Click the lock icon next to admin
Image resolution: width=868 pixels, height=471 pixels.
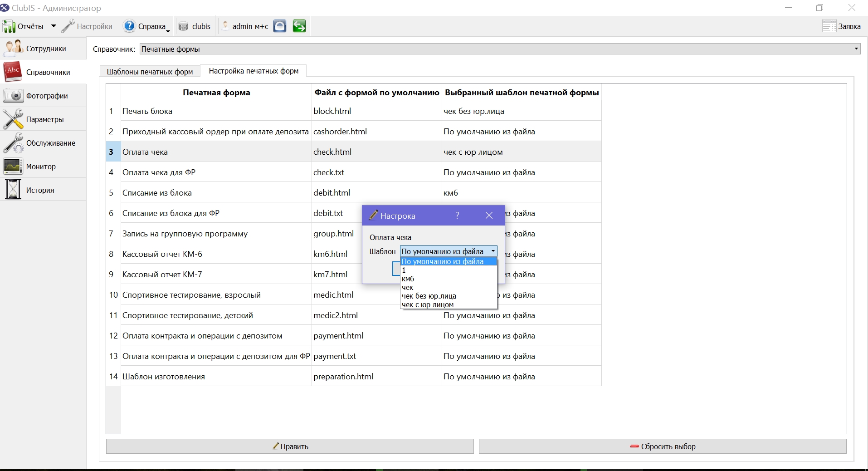point(280,26)
